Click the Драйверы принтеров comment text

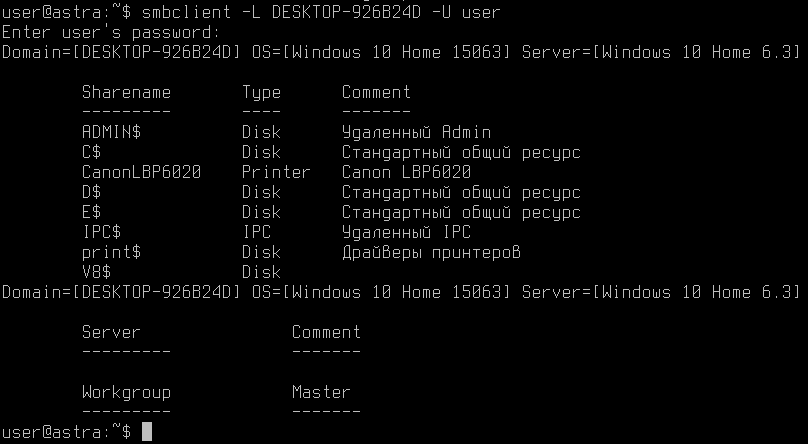431,252
